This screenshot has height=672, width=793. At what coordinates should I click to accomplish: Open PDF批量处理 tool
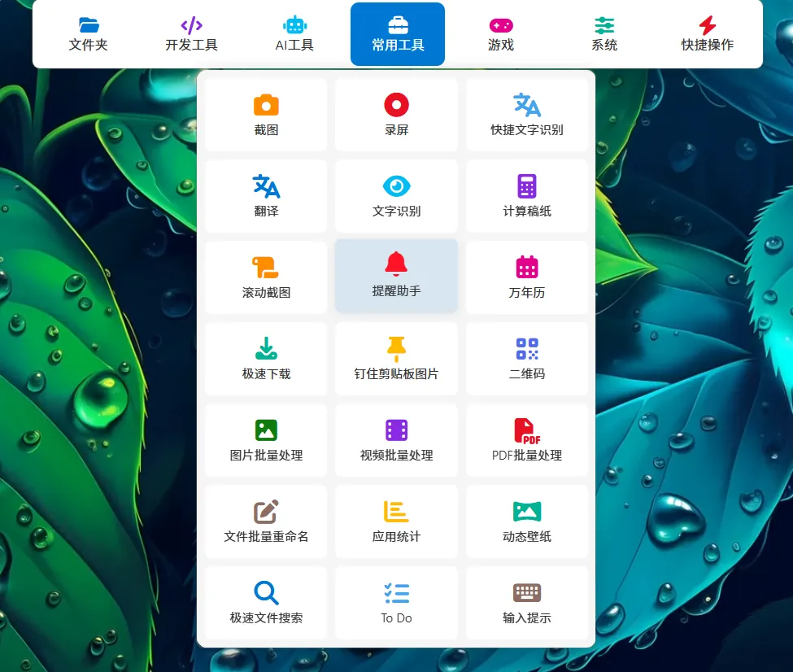click(527, 440)
